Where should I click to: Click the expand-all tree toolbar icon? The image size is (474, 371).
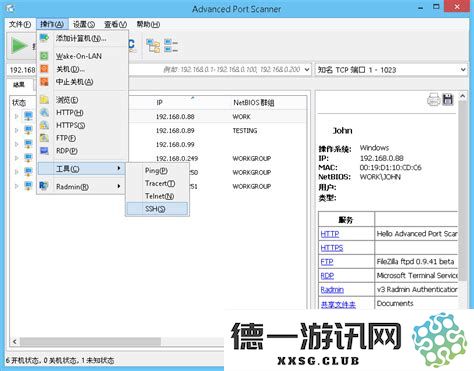coord(153,46)
